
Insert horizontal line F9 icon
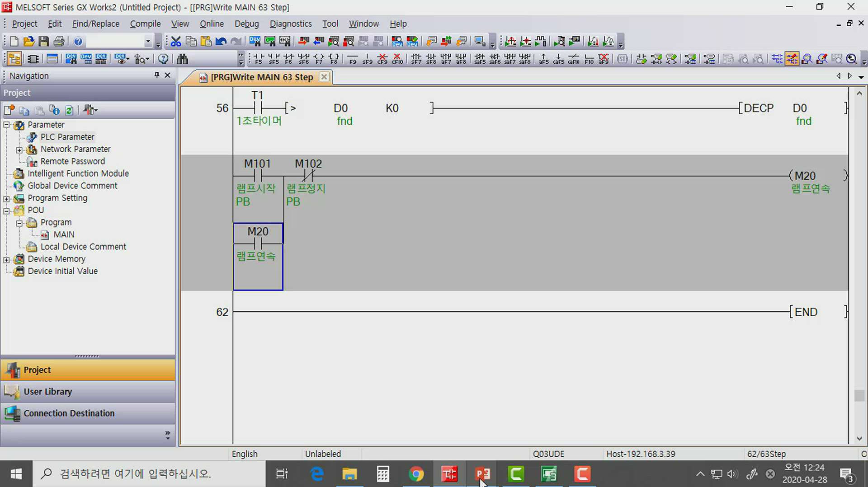[353, 59]
